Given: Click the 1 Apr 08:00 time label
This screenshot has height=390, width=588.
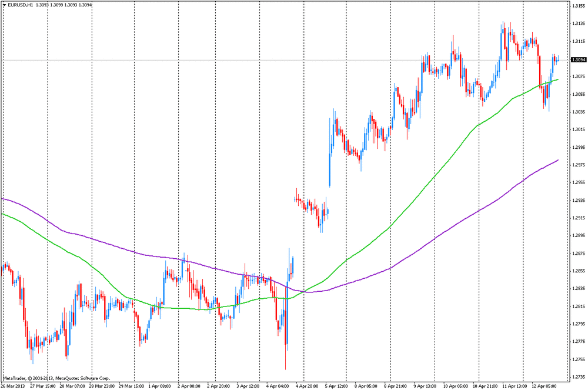Looking at the screenshot, I should pyautogui.click(x=160, y=386).
